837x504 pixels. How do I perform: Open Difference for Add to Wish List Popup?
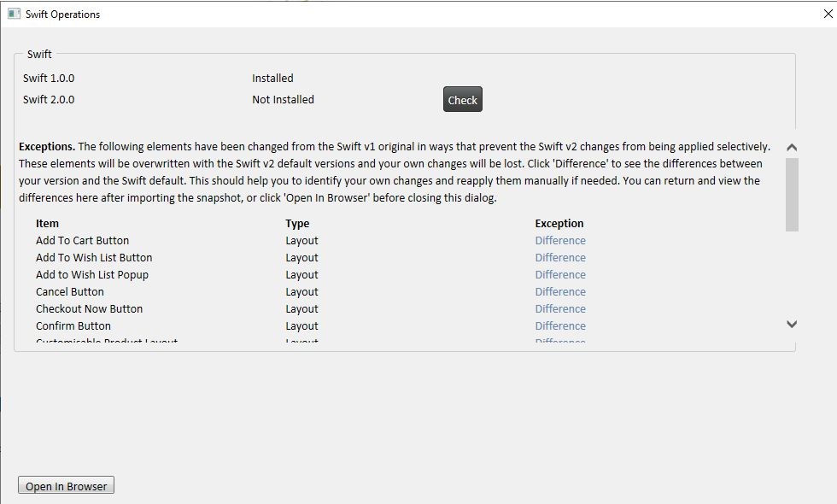pos(560,275)
